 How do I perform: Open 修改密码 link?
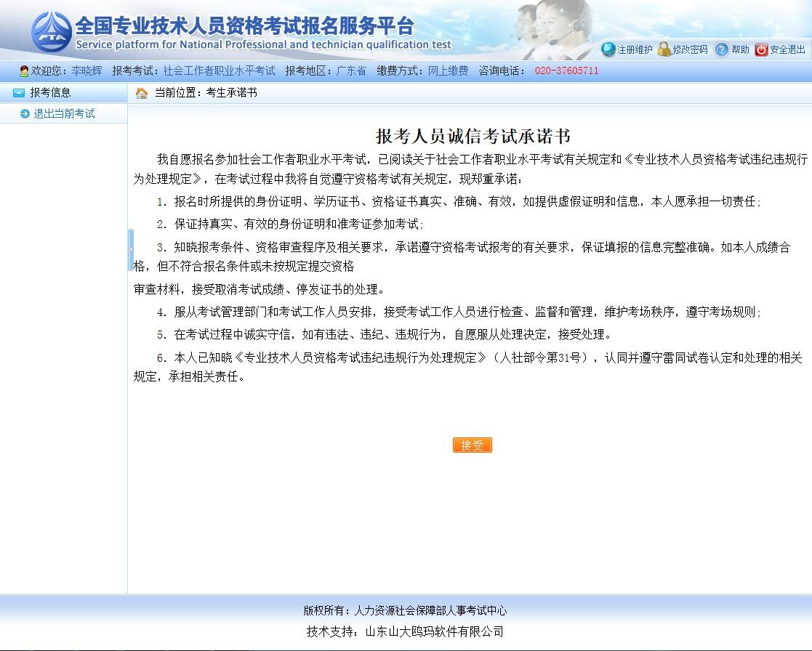(690, 49)
